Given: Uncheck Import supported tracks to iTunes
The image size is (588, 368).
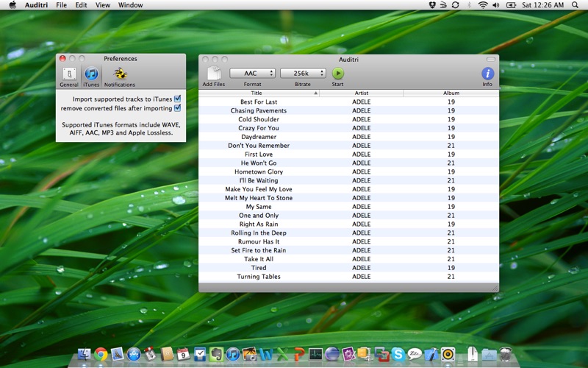Looking at the screenshot, I should (178, 99).
